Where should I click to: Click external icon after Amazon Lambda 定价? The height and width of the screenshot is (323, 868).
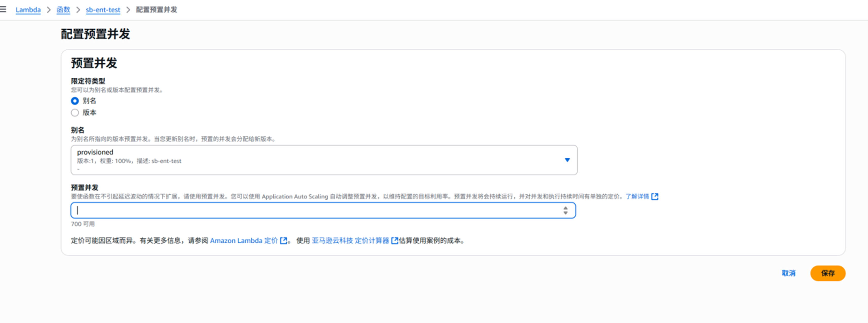coord(284,240)
